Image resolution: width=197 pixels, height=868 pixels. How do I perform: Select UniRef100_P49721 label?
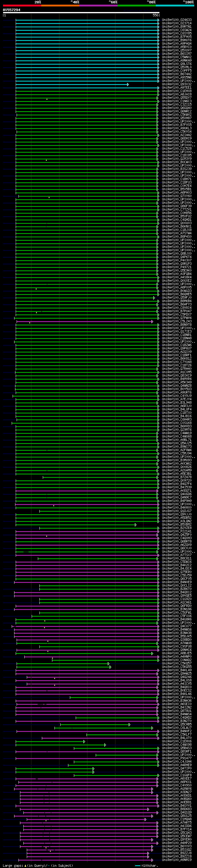point(177,267)
